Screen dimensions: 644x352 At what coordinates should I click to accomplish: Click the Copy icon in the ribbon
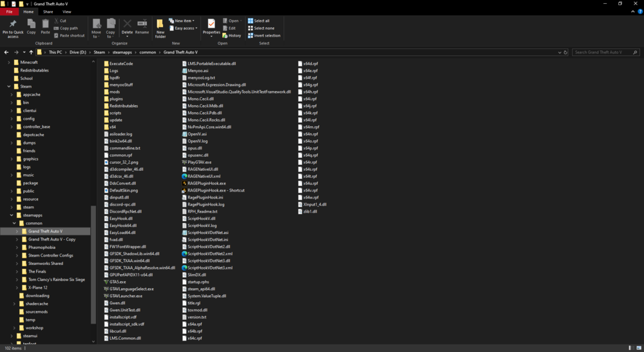coord(31,24)
